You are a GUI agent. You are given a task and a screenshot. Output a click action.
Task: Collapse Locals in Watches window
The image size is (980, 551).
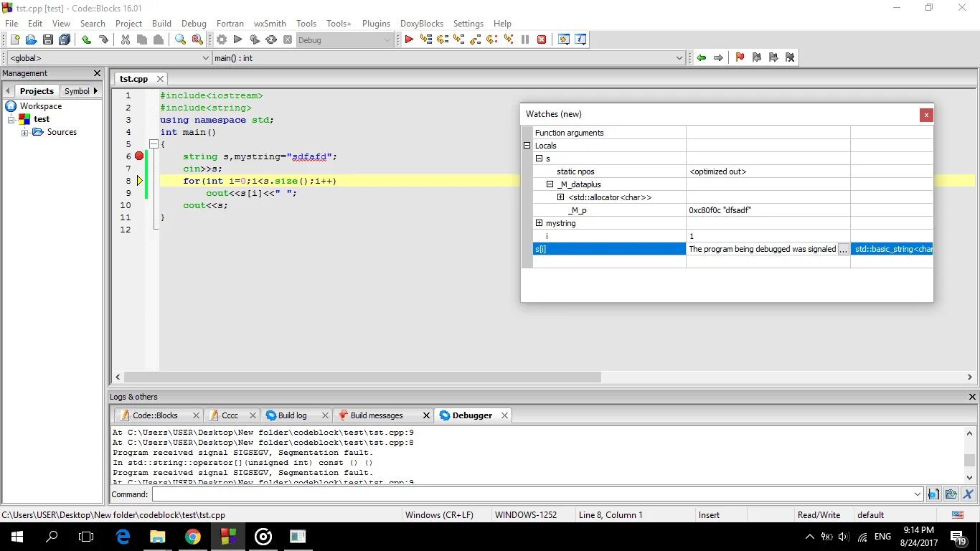(x=527, y=146)
